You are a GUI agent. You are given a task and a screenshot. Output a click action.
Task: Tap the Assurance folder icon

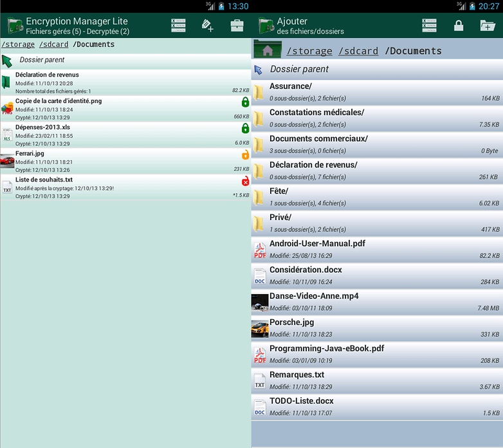(x=259, y=93)
